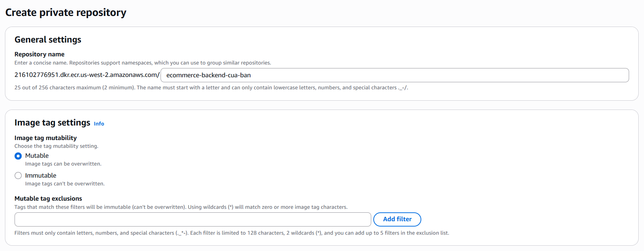Click the Image tag settings heading
The height and width of the screenshot is (251, 644).
(x=52, y=123)
